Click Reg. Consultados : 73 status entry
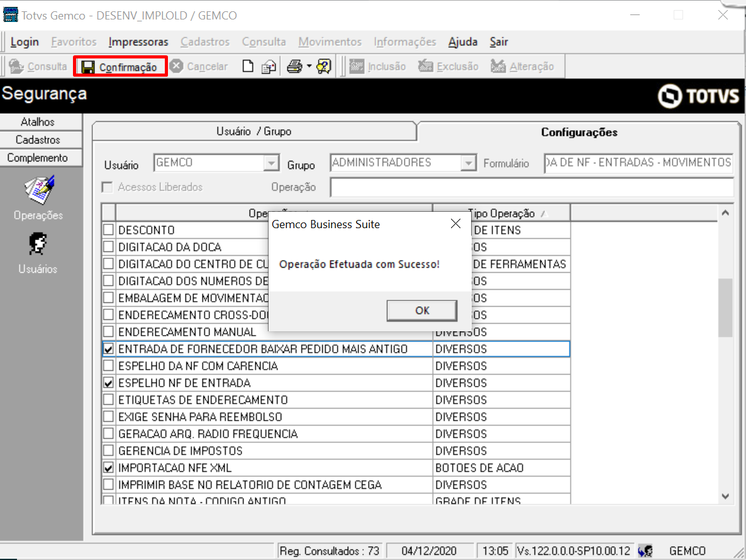Screen dimensions: 746x560 tap(330, 551)
